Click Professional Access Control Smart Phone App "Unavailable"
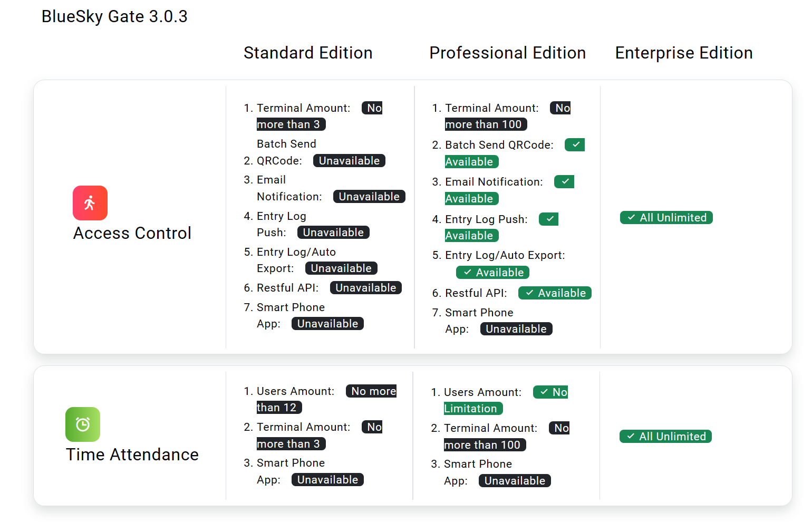812x522 pixels. tap(516, 329)
